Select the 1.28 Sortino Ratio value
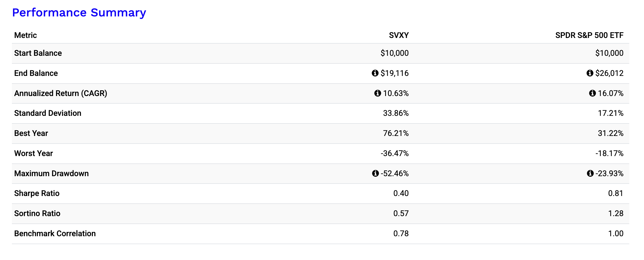This screenshot has height=260, width=644. 616,213
